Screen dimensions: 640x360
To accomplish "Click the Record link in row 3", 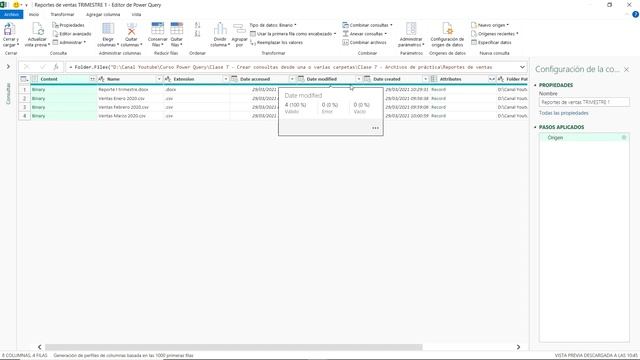I will click(438, 107).
